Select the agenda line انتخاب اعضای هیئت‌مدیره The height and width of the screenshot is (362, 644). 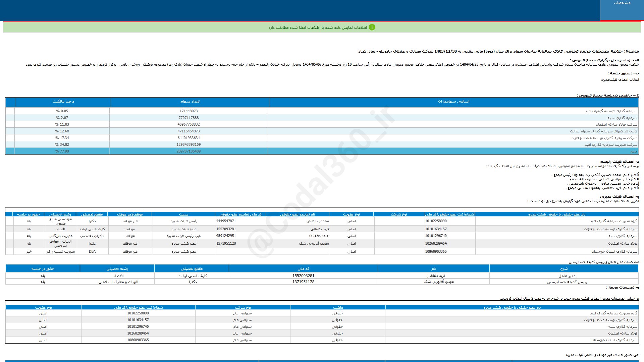(620, 80)
